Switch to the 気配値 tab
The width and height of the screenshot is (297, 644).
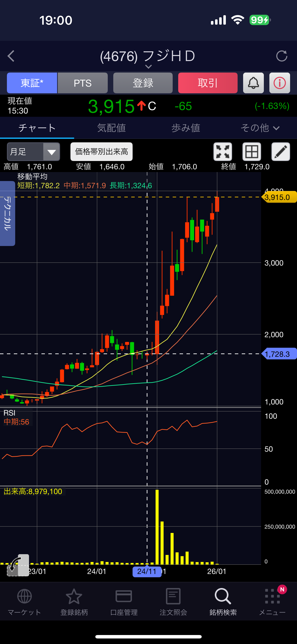(x=111, y=128)
